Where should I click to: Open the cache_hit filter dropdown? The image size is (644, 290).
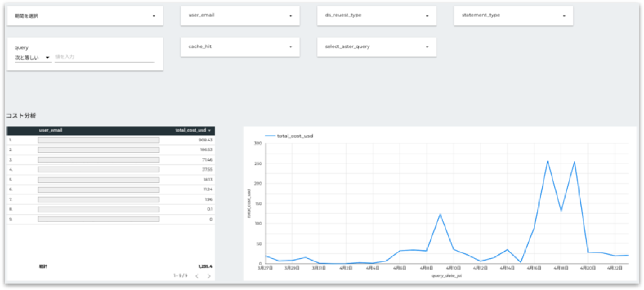240,47
